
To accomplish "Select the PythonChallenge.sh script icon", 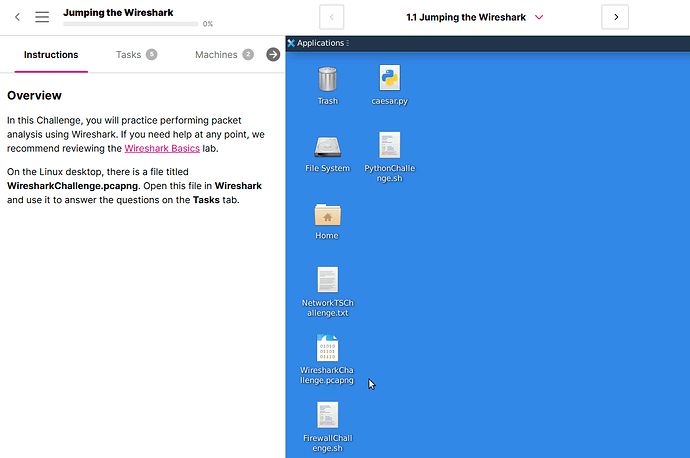I will tap(389, 146).
